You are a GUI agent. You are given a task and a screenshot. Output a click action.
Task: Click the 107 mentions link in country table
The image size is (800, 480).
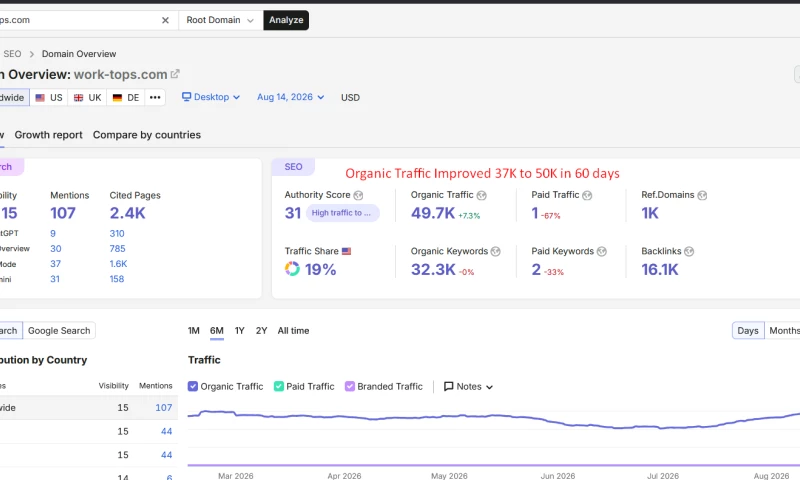164,408
